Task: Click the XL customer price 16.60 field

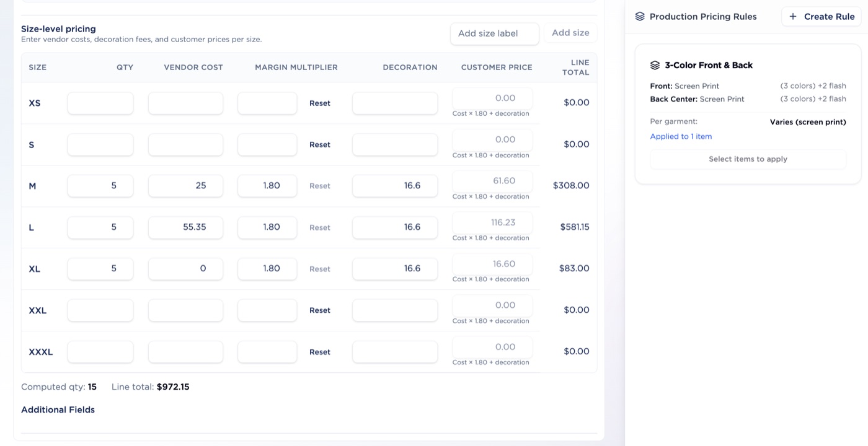Action: [x=492, y=264]
